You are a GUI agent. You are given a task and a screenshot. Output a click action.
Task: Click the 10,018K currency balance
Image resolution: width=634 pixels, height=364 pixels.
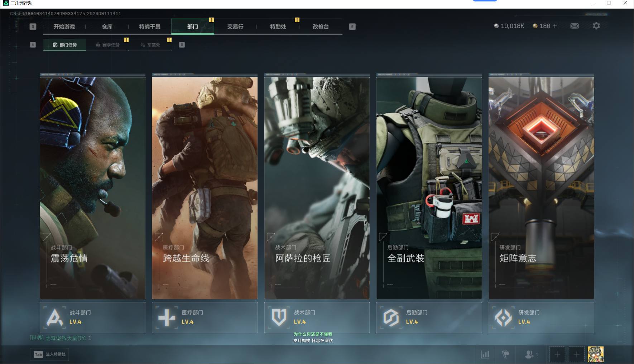pyautogui.click(x=509, y=26)
